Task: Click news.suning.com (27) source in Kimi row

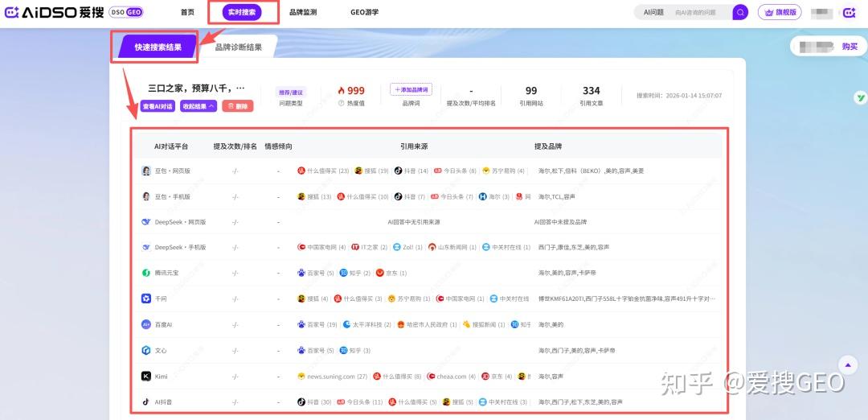Action: [x=332, y=377]
